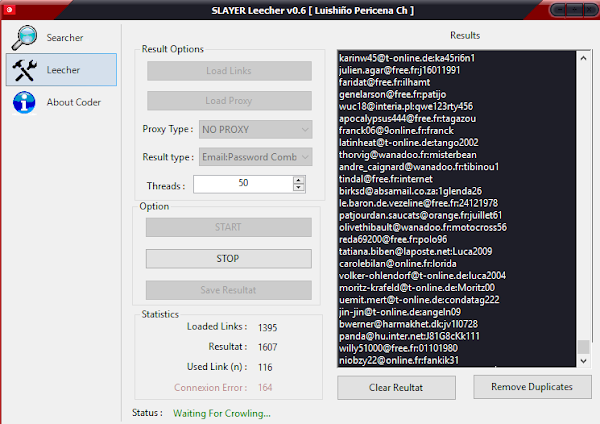Click the Loaded Links value 1395
The height and width of the screenshot is (424, 600).
click(x=267, y=328)
